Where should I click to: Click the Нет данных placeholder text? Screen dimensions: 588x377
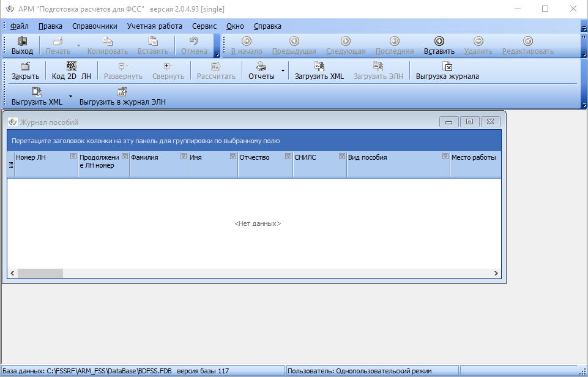tap(258, 223)
